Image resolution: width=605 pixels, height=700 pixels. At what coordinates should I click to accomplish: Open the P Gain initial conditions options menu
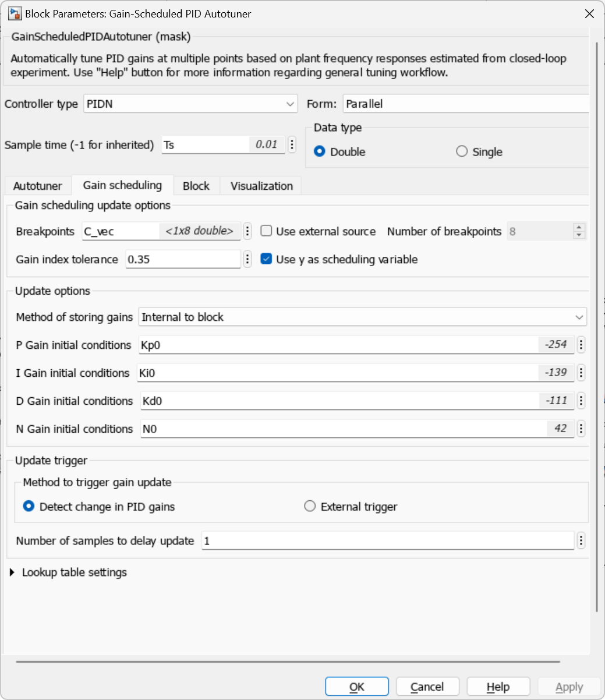pyautogui.click(x=581, y=345)
